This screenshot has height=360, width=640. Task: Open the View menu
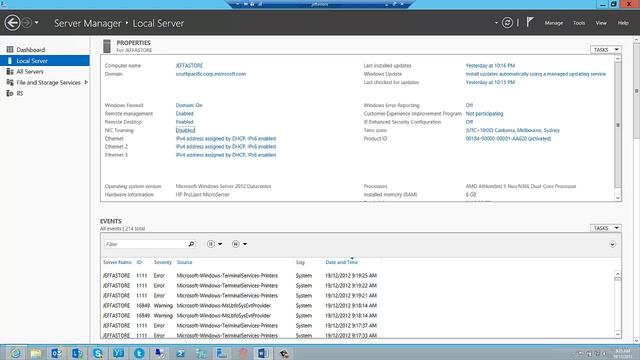pyautogui.click(x=601, y=23)
